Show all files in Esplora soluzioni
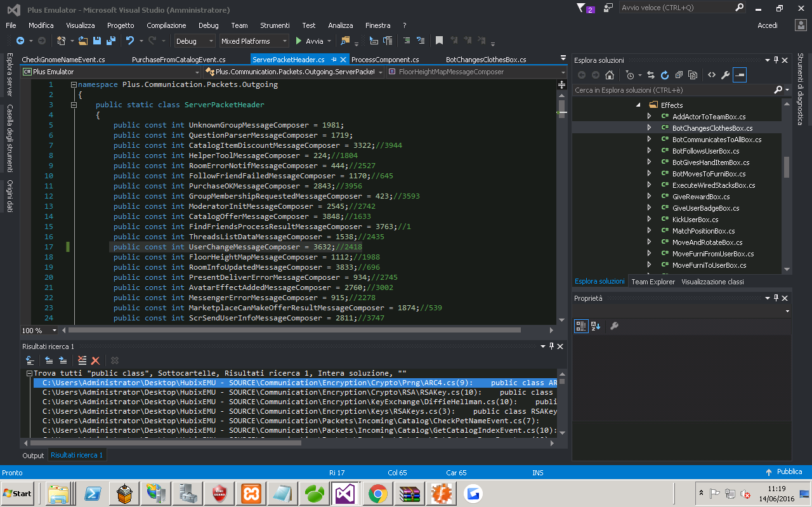Viewport: 812px width, 507px height. [x=693, y=75]
